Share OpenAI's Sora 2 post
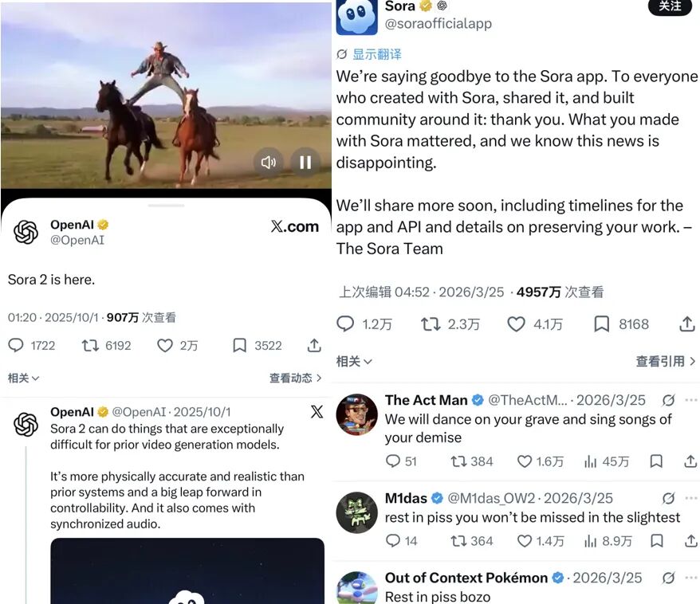700x604 pixels. (314, 346)
